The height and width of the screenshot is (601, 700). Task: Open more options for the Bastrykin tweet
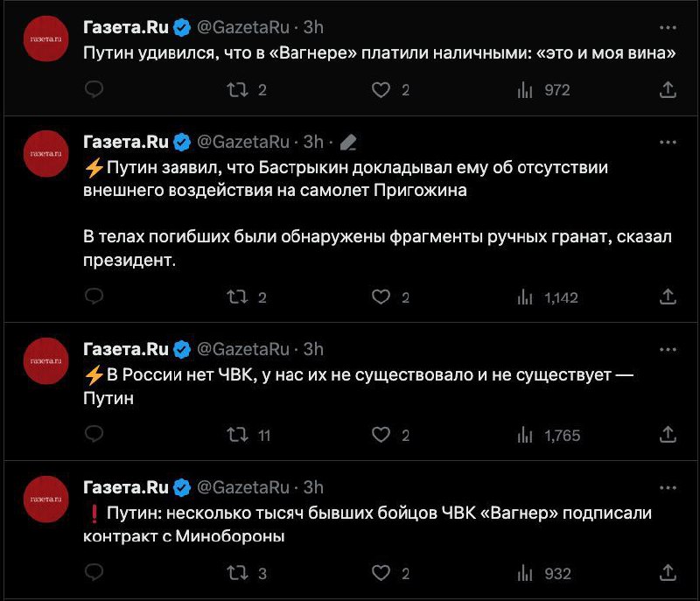(x=668, y=141)
